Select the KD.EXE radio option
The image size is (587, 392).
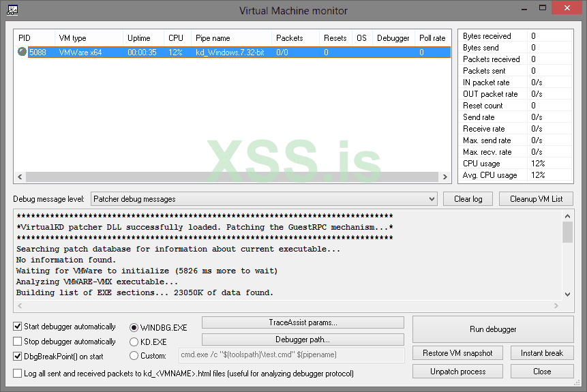tap(134, 342)
